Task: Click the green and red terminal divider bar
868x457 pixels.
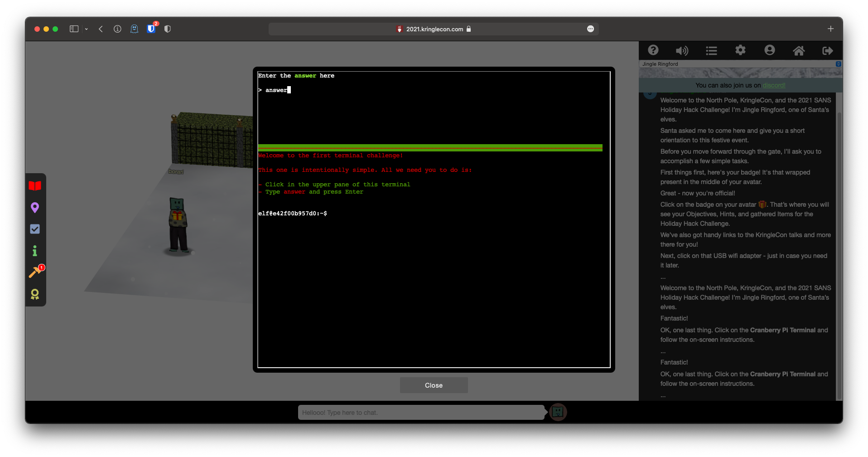Action: coord(430,147)
